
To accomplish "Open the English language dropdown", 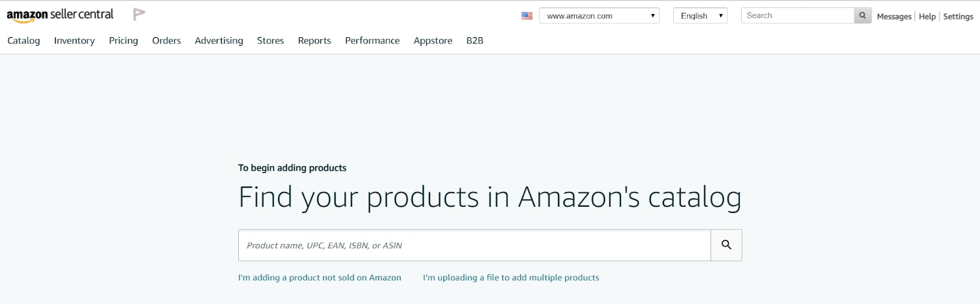I will [x=700, y=16].
